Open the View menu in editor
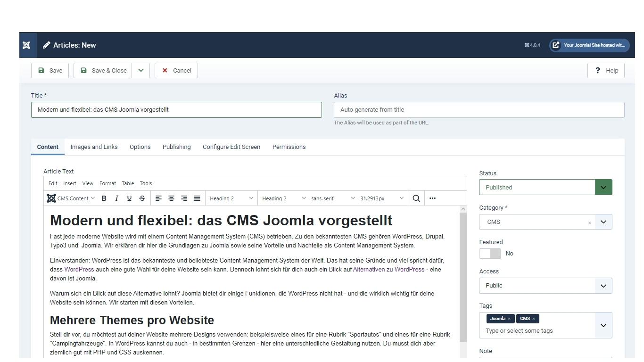 (x=88, y=183)
